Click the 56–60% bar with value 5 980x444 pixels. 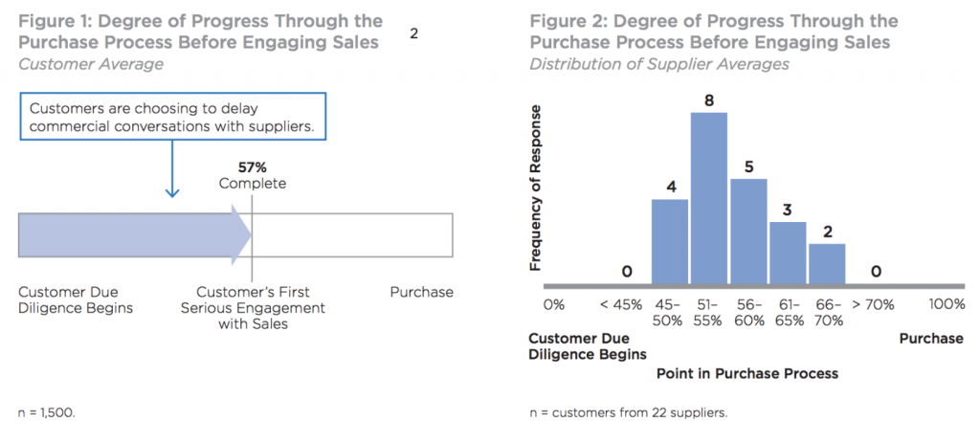point(748,231)
